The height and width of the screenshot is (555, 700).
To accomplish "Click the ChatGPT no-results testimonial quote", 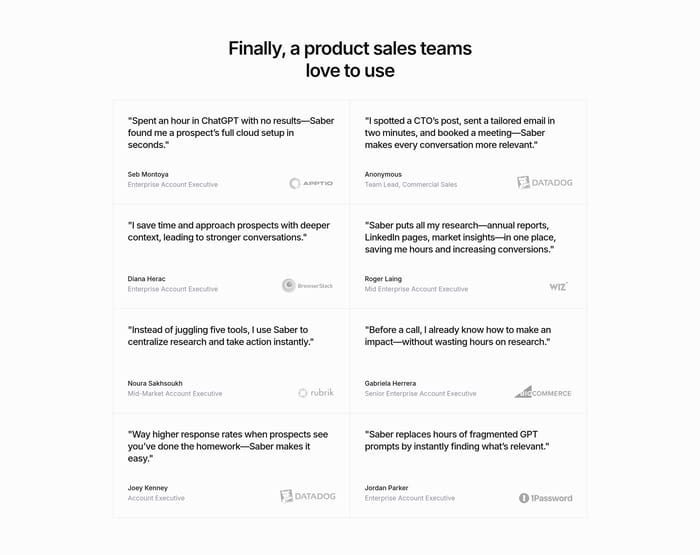I will coord(230,133).
